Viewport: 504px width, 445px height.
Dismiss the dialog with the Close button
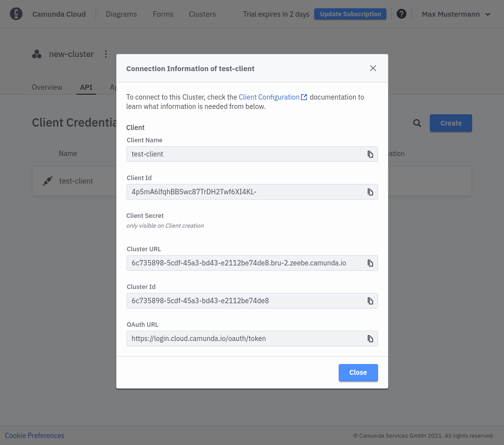pos(358,372)
